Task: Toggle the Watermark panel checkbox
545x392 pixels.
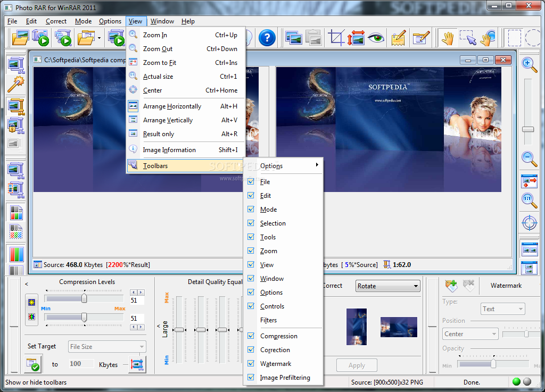Action: pos(251,363)
